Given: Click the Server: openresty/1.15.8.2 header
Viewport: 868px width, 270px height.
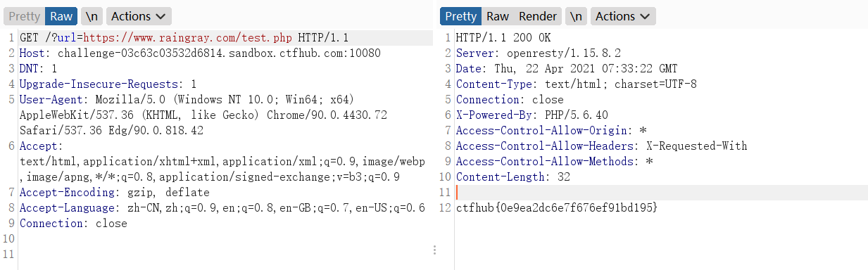Looking at the screenshot, I should [539, 53].
